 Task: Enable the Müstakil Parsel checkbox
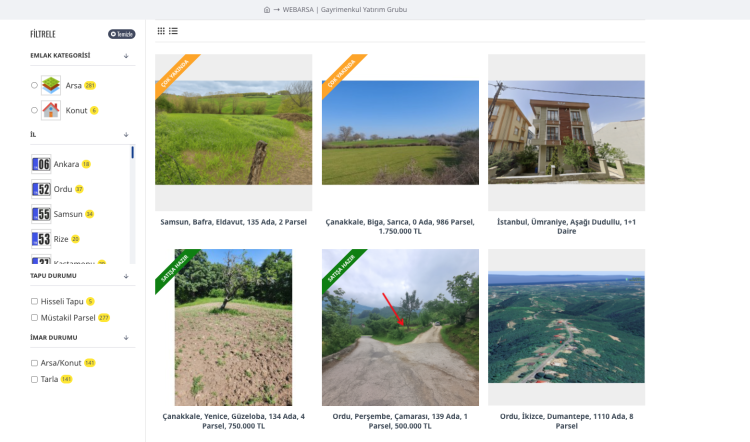[34, 317]
